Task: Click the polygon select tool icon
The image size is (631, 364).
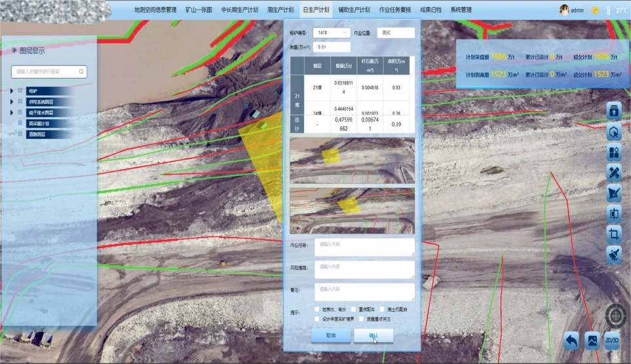Action: coord(614,132)
